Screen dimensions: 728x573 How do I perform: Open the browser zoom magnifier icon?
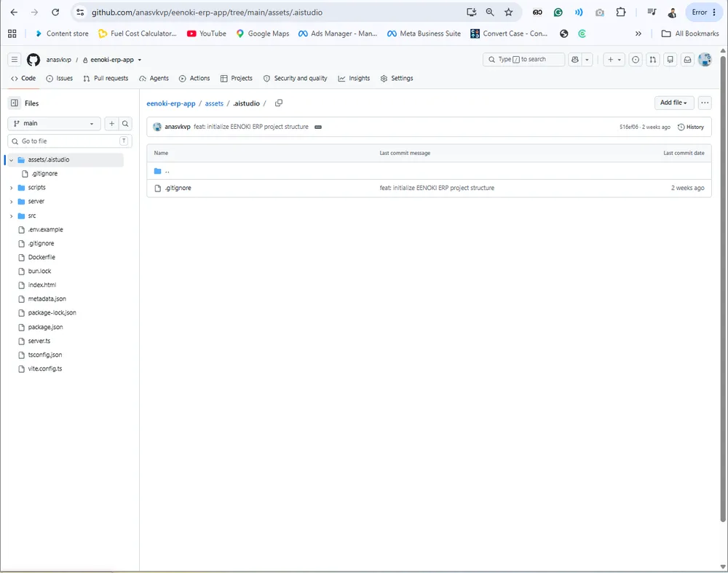coord(490,12)
